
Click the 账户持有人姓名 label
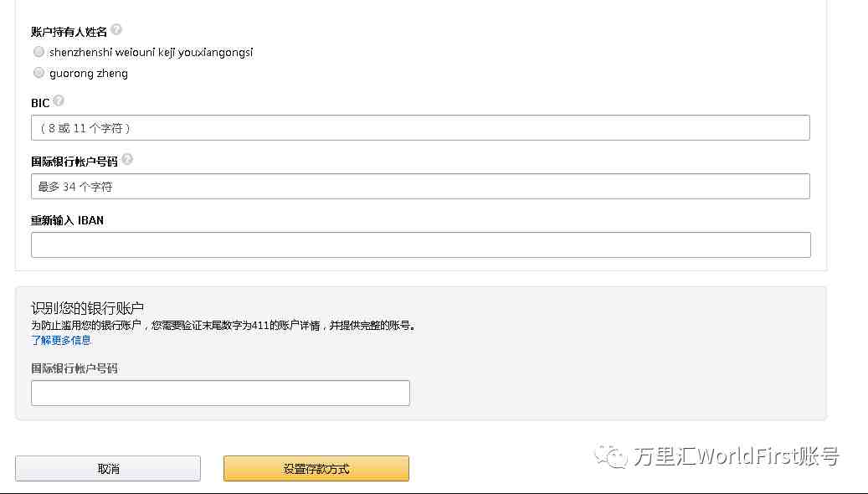pos(69,32)
